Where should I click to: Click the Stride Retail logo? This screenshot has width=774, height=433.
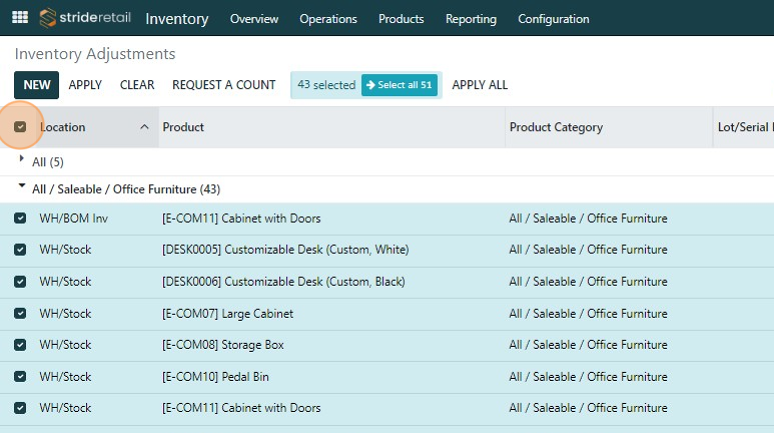tap(84, 18)
